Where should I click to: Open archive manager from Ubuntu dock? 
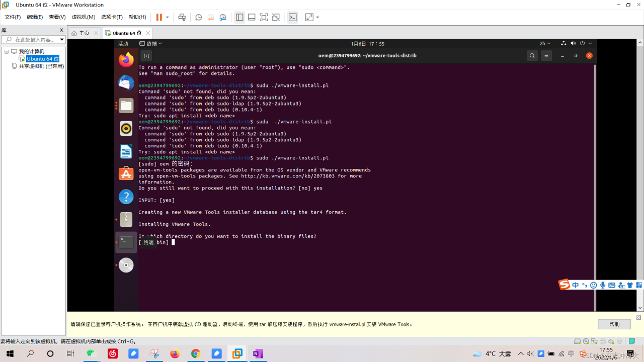tap(126, 220)
